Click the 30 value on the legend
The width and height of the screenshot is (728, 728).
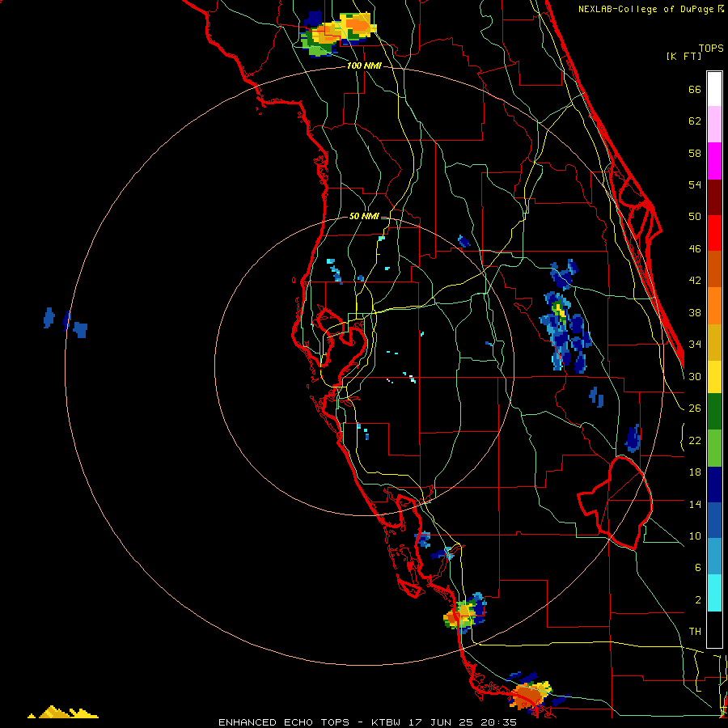click(695, 376)
